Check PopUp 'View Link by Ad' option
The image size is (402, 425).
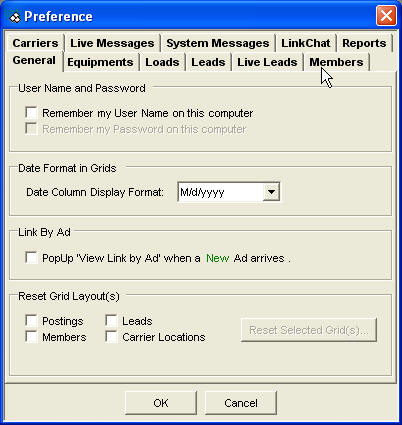pos(31,258)
